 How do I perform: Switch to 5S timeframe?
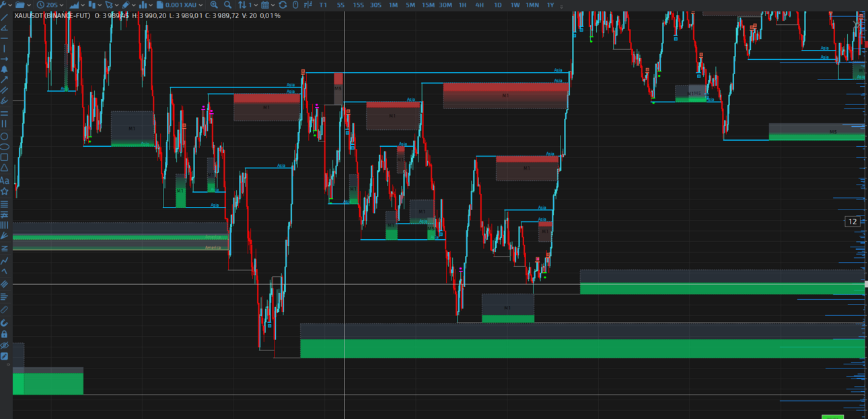340,5
